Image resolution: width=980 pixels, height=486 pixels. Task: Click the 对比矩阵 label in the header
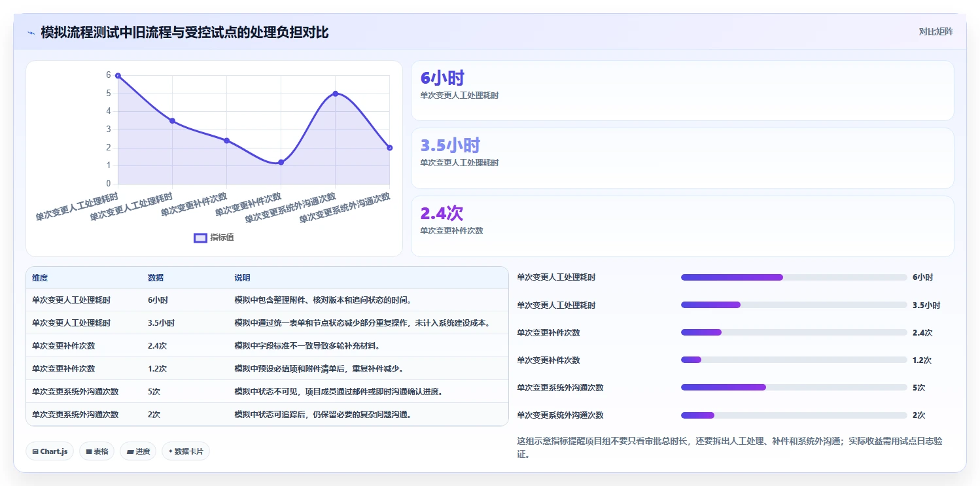pyautogui.click(x=936, y=31)
